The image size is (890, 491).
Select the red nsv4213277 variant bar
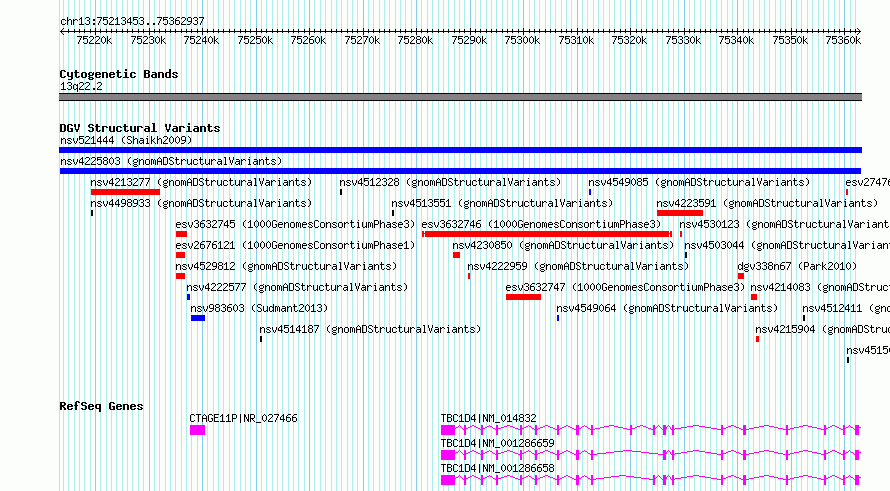[x=125, y=192]
